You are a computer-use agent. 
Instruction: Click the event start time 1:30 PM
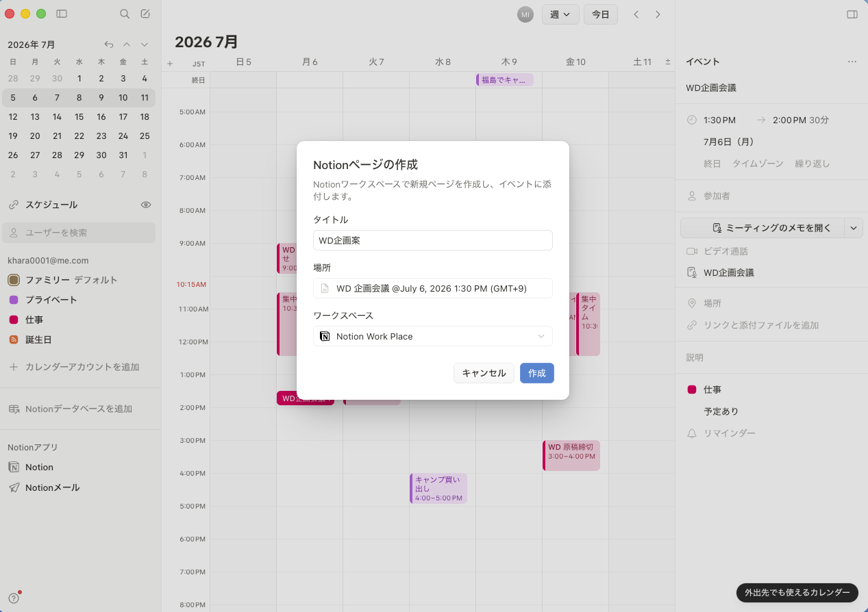719,120
